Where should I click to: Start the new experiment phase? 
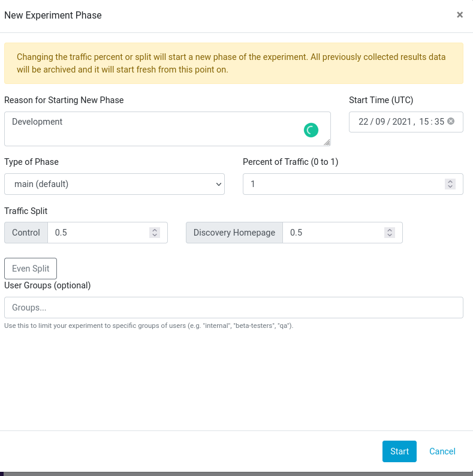point(399,451)
